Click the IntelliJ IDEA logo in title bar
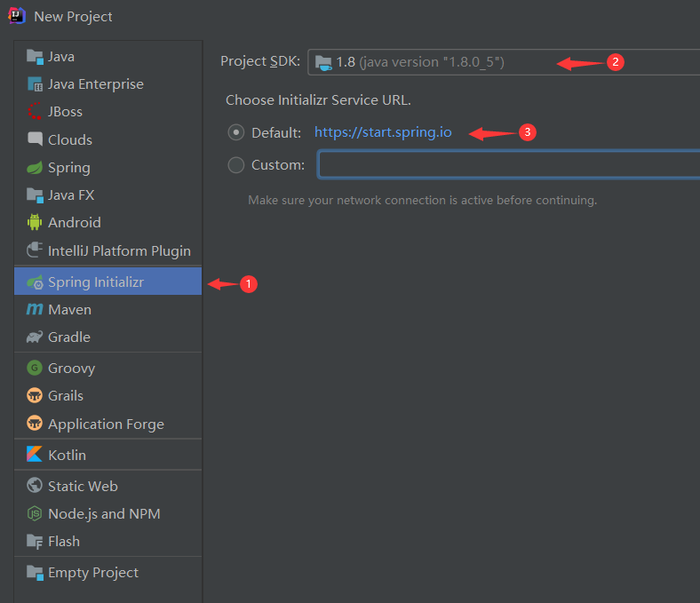The width and height of the screenshot is (700, 603). click(x=17, y=16)
